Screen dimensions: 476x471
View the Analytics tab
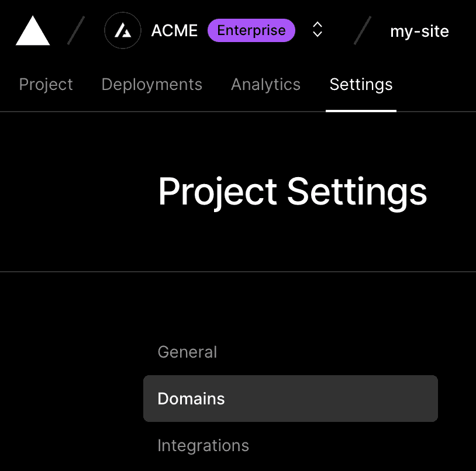coord(265,85)
